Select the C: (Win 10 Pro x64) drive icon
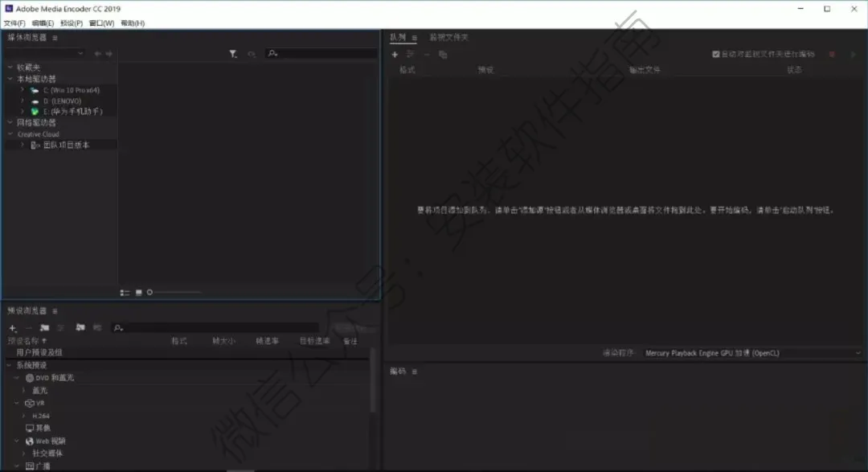 35,90
